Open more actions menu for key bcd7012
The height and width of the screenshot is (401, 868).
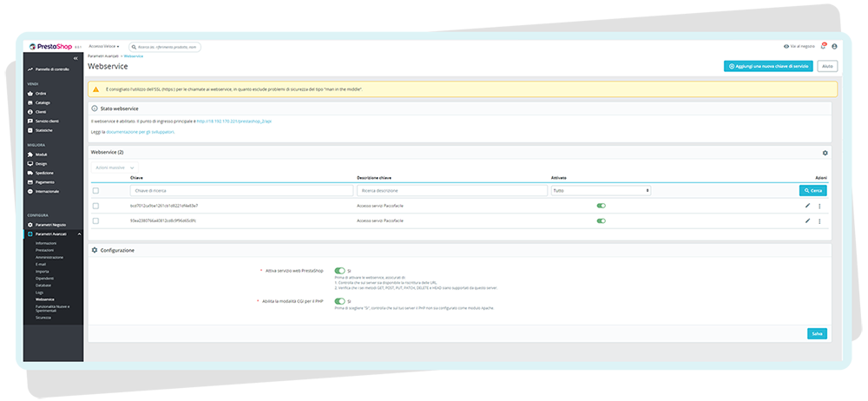819,206
